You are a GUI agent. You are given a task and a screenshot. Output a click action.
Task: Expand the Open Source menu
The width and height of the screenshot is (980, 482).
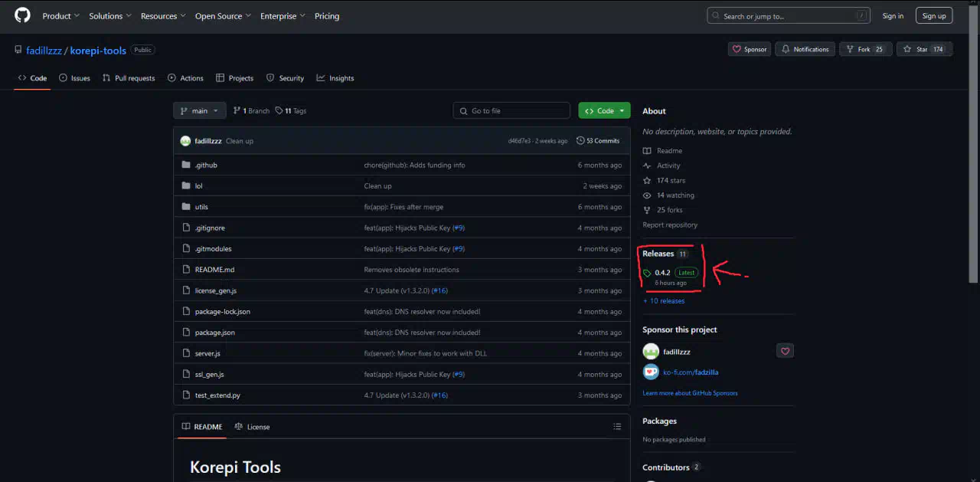(x=223, y=16)
